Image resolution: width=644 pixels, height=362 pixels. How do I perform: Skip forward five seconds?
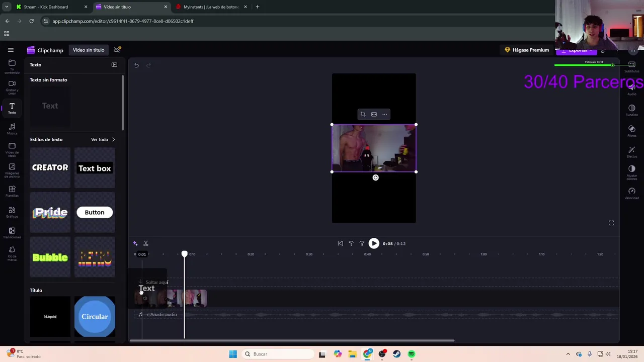pos(362,243)
